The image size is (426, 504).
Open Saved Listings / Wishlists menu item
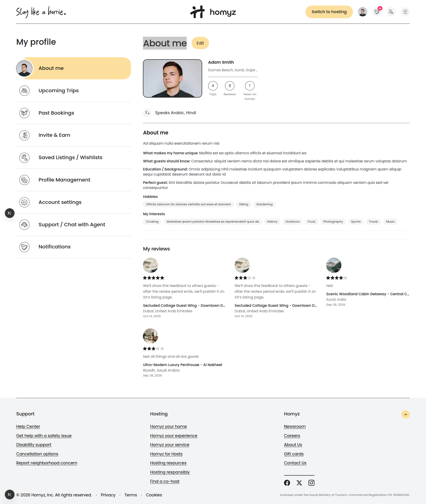(73, 158)
